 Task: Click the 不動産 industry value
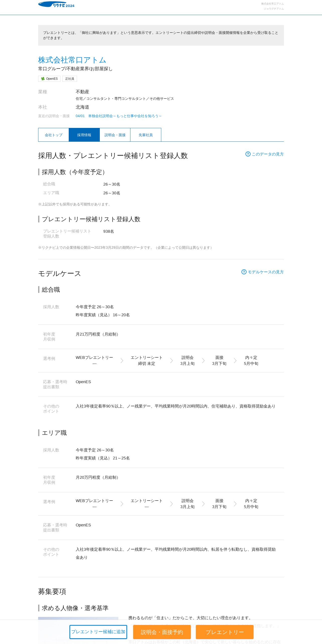click(x=83, y=92)
